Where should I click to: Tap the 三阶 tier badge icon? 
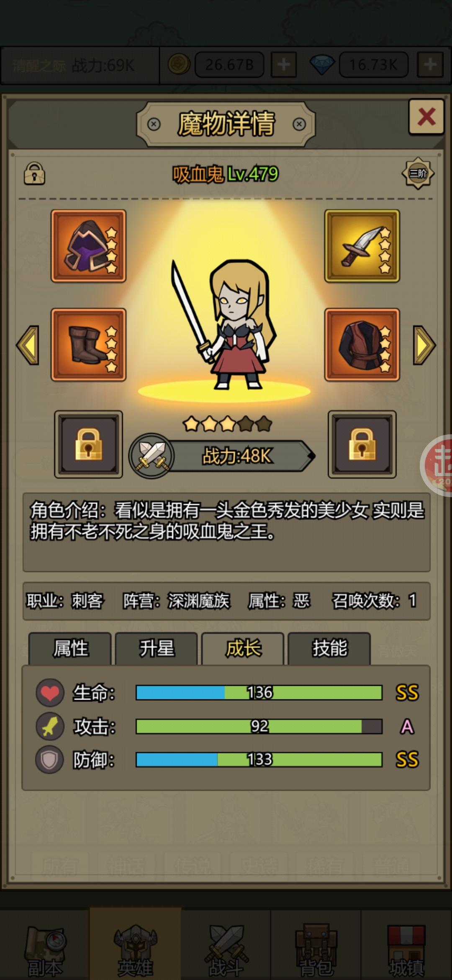418,173
